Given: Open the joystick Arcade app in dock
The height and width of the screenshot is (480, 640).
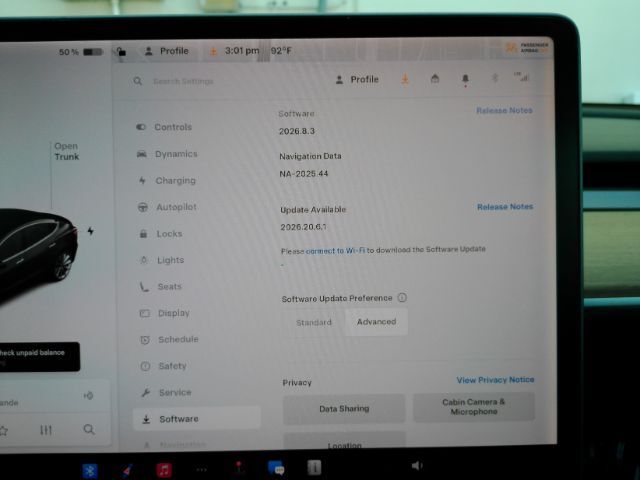Looking at the screenshot, I should click(x=239, y=468).
